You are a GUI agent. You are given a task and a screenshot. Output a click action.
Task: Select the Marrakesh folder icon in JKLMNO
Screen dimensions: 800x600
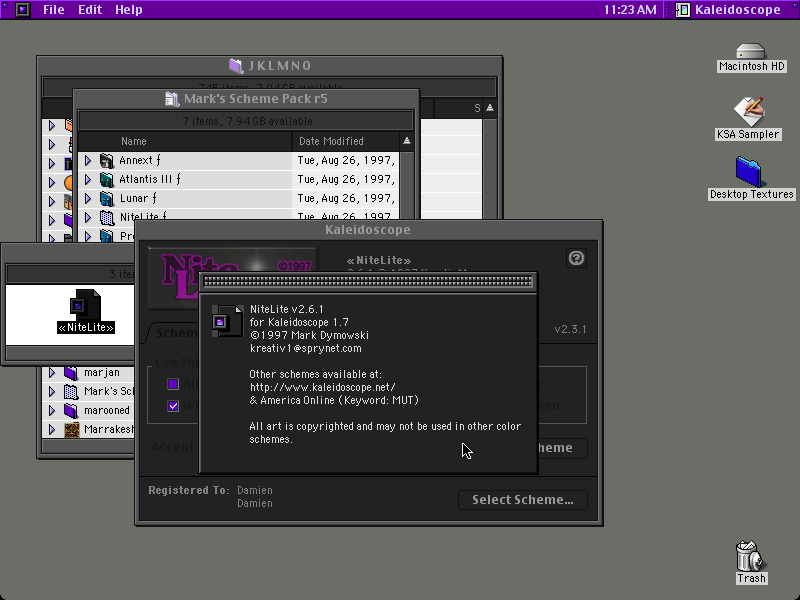(x=71, y=430)
